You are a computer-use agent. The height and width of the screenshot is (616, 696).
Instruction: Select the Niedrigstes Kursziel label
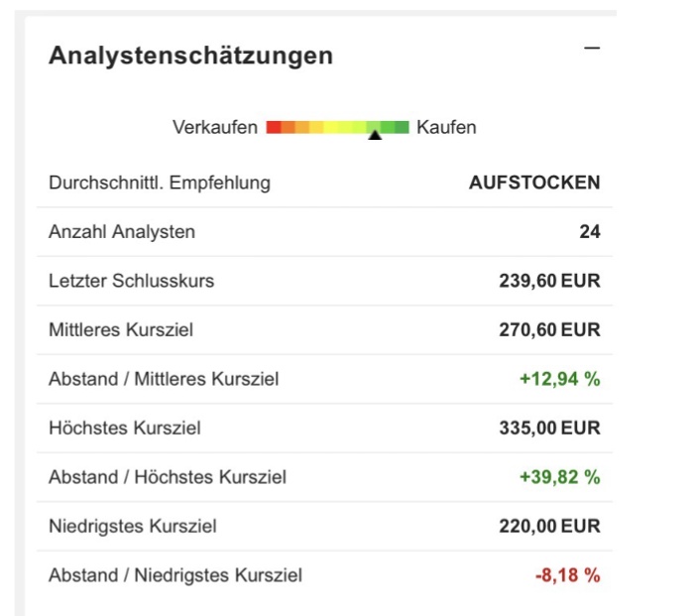133,526
